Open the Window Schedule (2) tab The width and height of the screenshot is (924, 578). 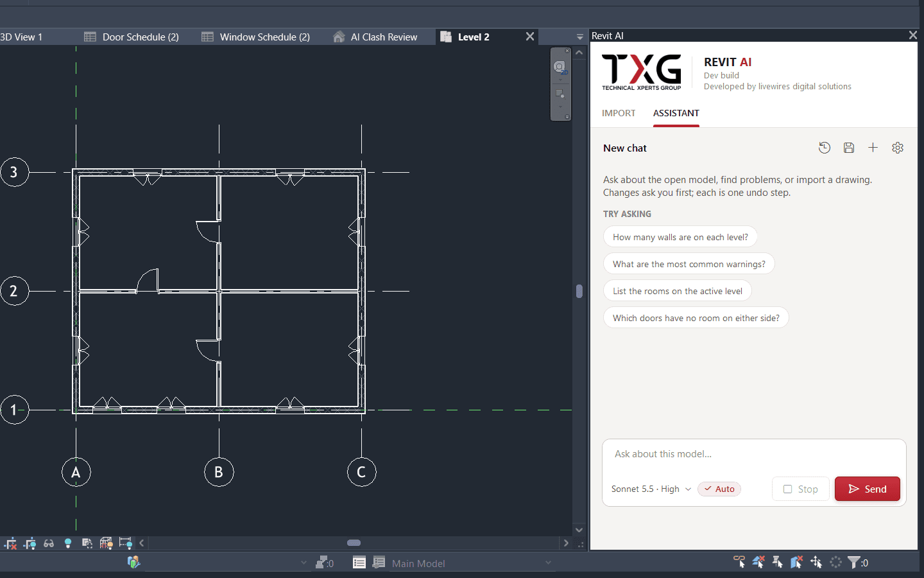click(x=256, y=37)
